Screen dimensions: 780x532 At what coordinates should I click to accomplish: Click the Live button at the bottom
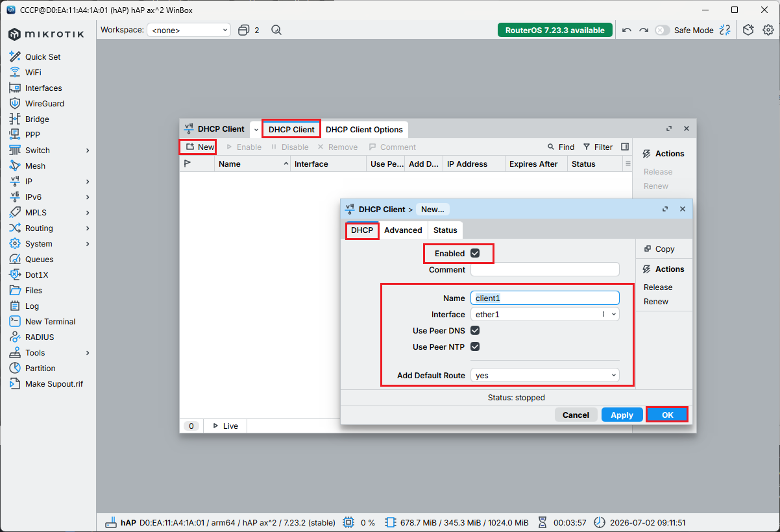(x=225, y=426)
